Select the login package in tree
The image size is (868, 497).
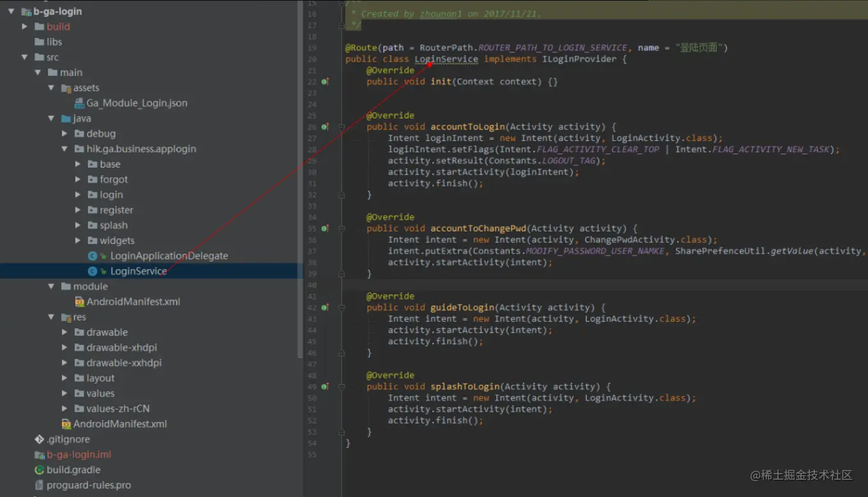[x=111, y=195]
